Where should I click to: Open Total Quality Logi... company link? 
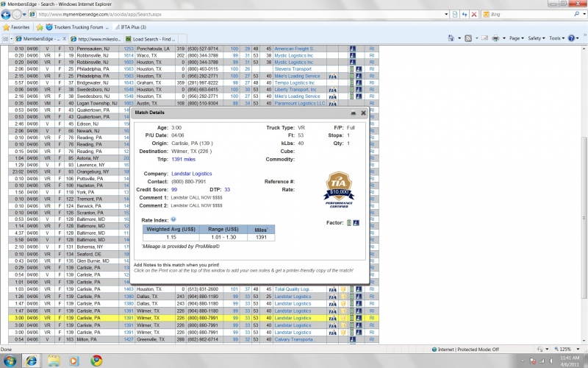(x=293, y=289)
